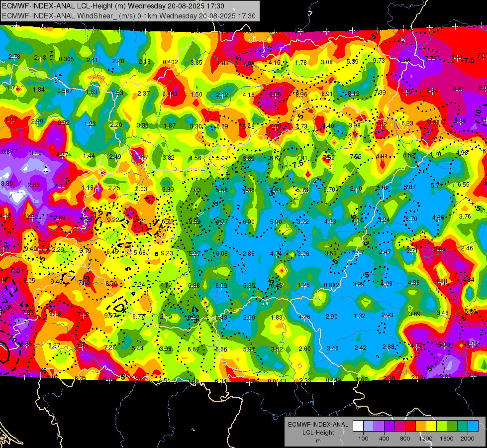Click the wind shear value 2.49
The height and width of the screenshot is (448, 487).
pyautogui.click(x=115, y=157)
